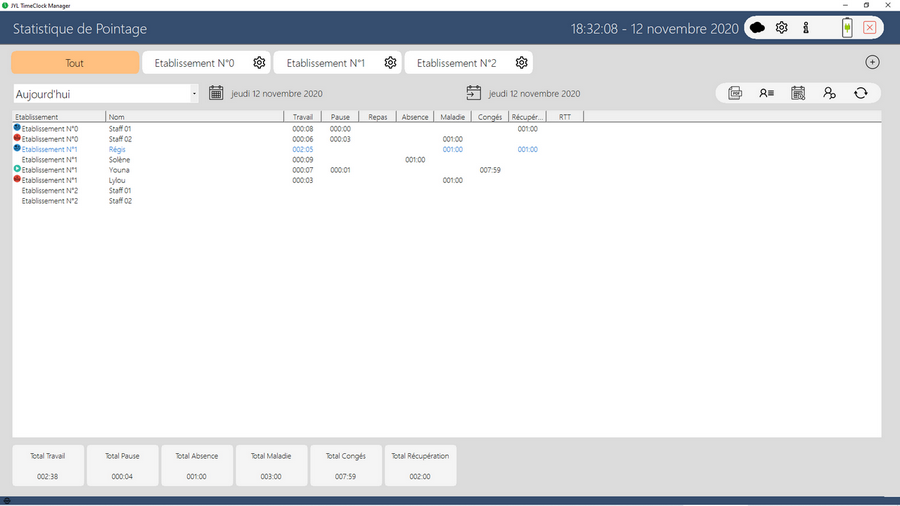Switch to Etablissement N°0 tab
900x506 pixels.
pyautogui.click(x=195, y=63)
